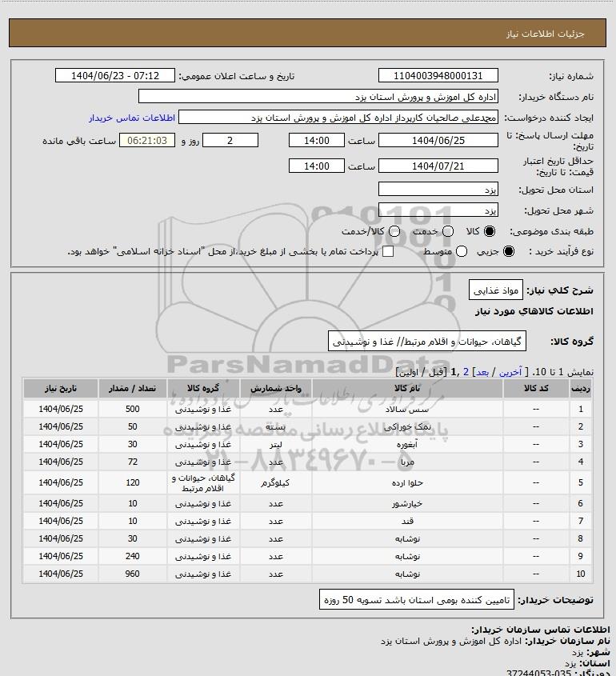Select the کالا radio button

[x=490, y=231]
